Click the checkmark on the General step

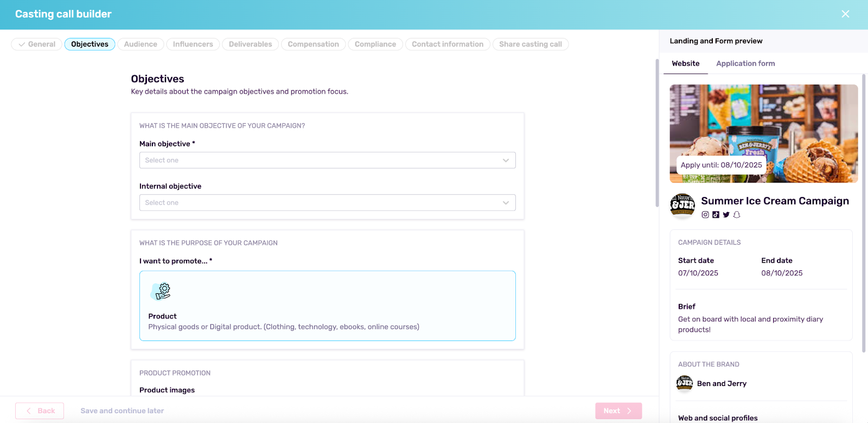tap(22, 45)
